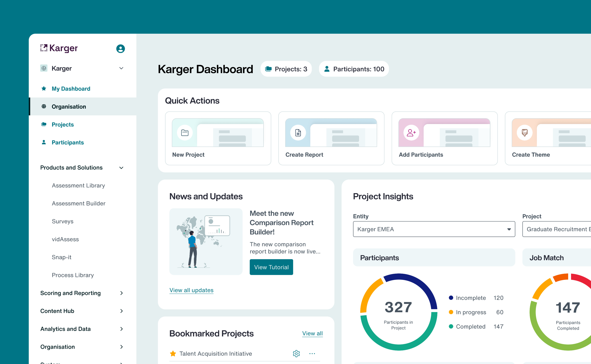Follow the View all updates link
The width and height of the screenshot is (591, 364).
pos(191,290)
